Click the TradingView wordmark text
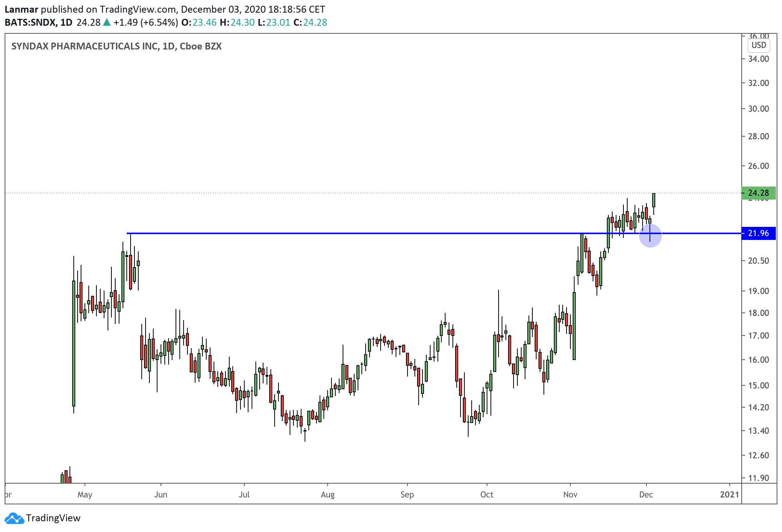This screenshot has width=782, height=532. click(x=53, y=518)
